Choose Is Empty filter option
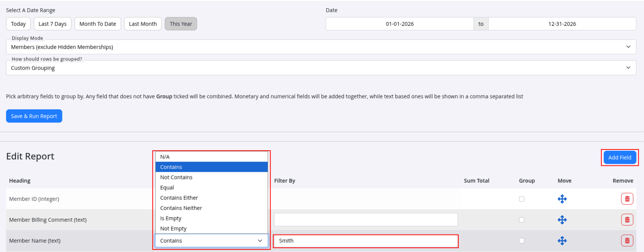 [212, 218]
